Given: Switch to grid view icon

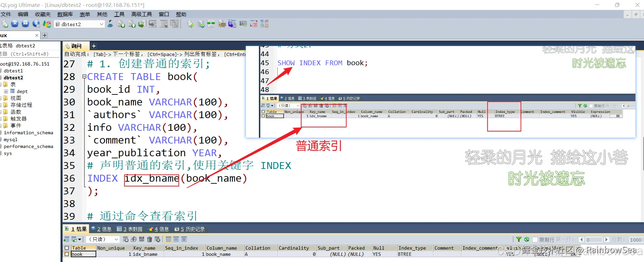Looking at the screenshot, I should (x=168, y=239).
